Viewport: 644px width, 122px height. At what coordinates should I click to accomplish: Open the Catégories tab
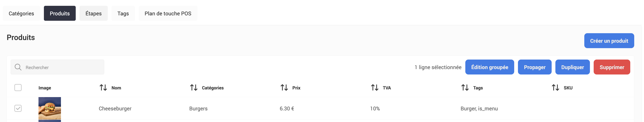(21, 13)
